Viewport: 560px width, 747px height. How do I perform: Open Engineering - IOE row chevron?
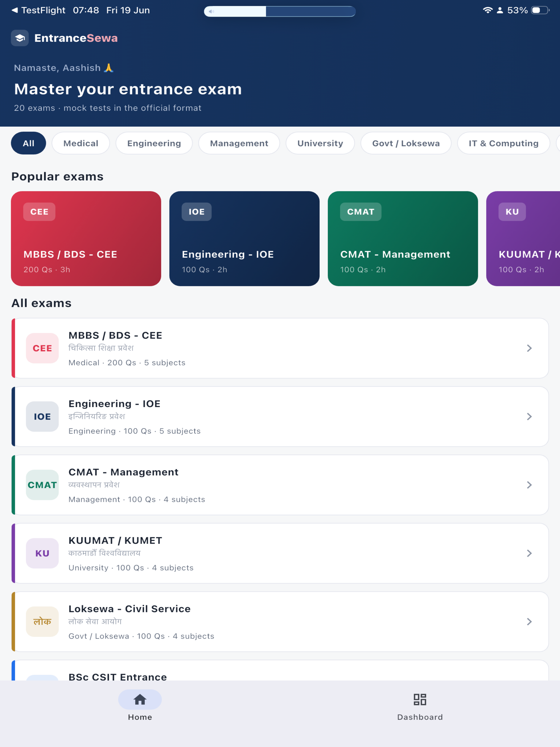(x=529, y=416)
